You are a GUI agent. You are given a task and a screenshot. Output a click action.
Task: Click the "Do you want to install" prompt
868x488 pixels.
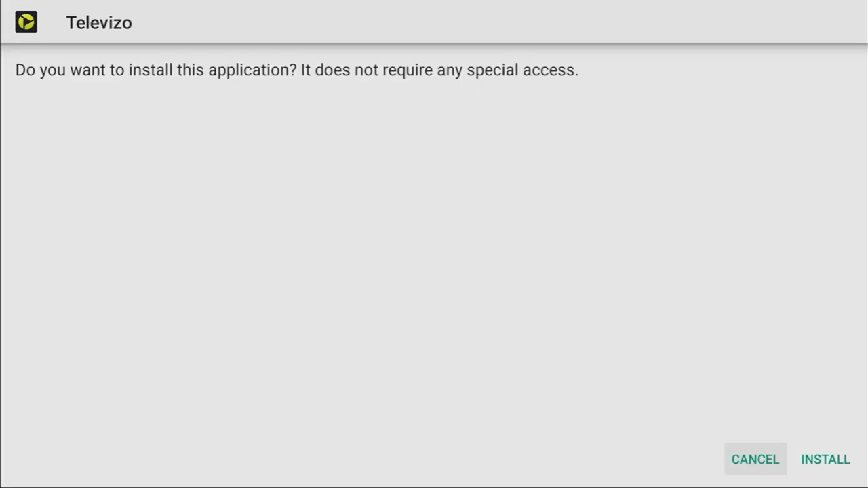[x=297, y=70]
